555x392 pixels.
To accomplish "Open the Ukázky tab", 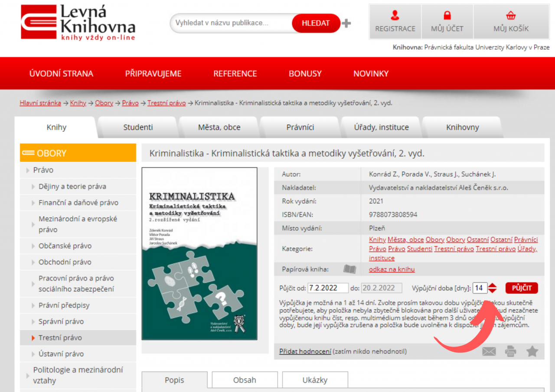I will click(315, 380).
